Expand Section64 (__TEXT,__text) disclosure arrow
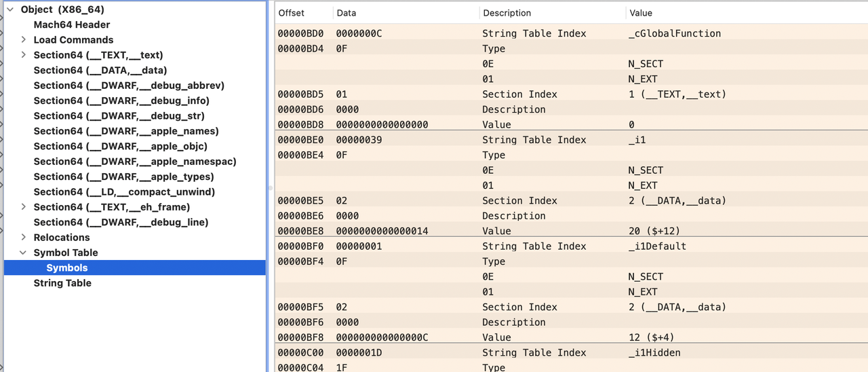This screenshot has width=868, height=372. (x=24, y=55)
